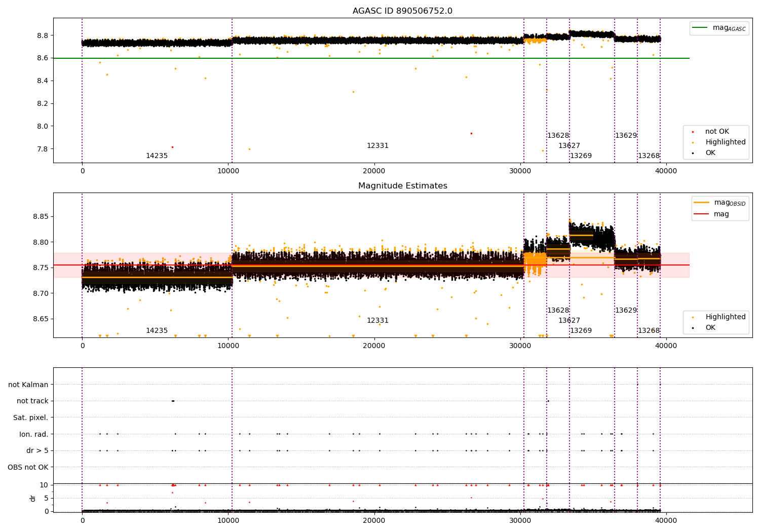
Task: Click obsid label 13268 in the top plot
Action: 649,156
